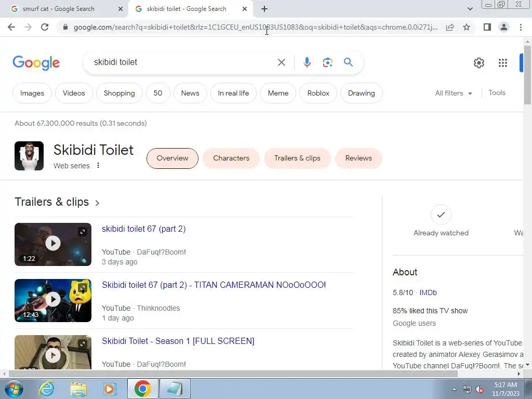The width and height of the screenshot is (532, 399).
Task: Launch Internet Explorer from the taskbar
Action: [46, 389]
